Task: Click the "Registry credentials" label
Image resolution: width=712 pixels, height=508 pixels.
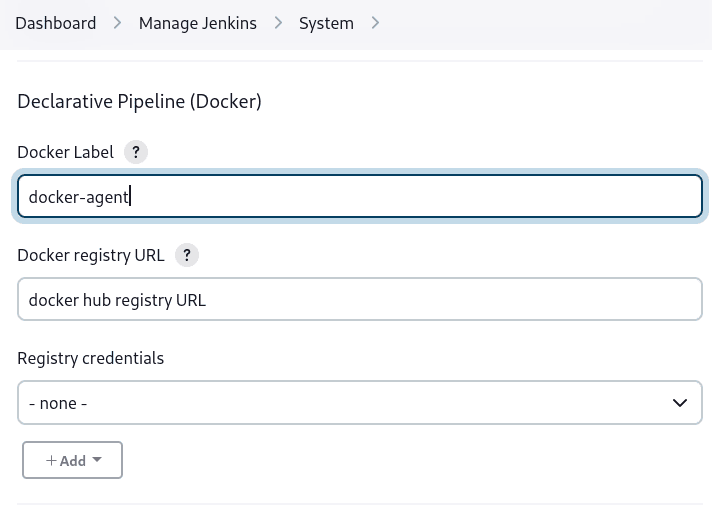Action: click(91, 358)
